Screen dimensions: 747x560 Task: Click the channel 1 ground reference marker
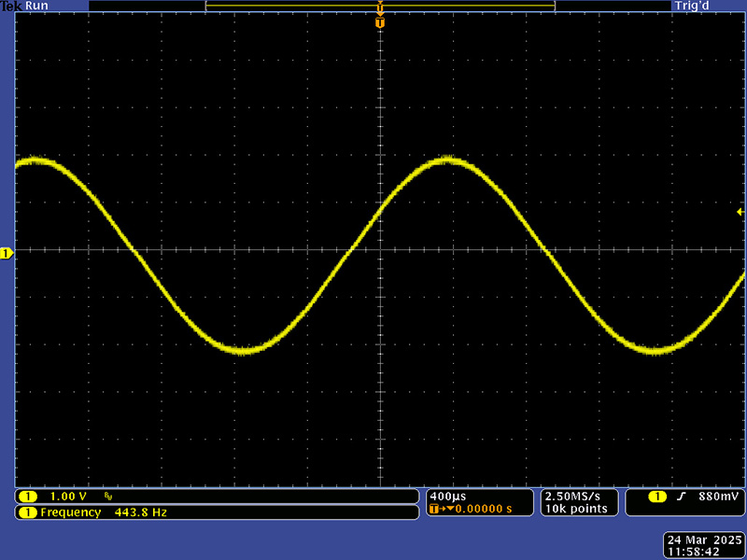point(6,254)
